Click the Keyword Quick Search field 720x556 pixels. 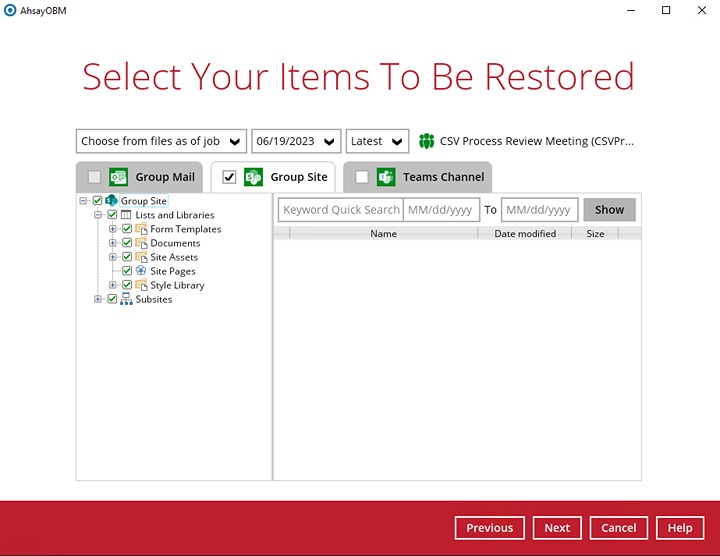pyautogui.click(x=340, y=210)
